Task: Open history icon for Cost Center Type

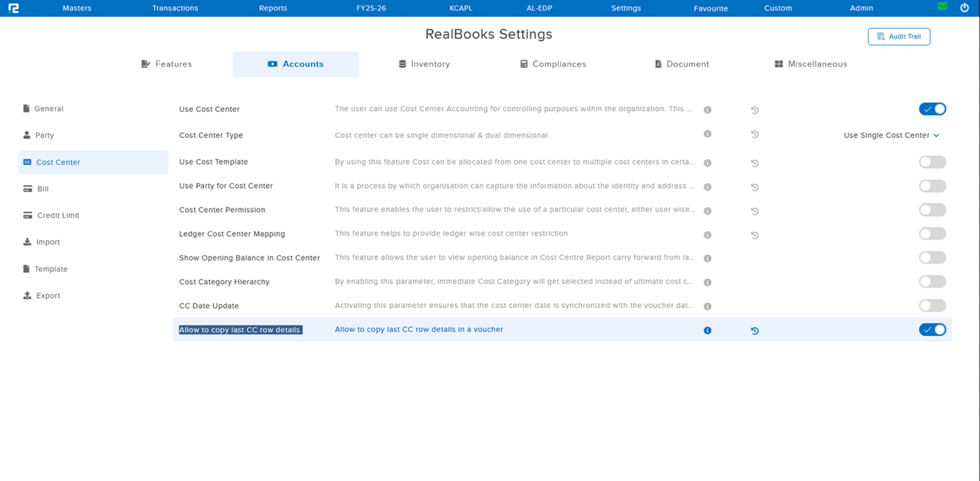Action: tap(754, 134)
